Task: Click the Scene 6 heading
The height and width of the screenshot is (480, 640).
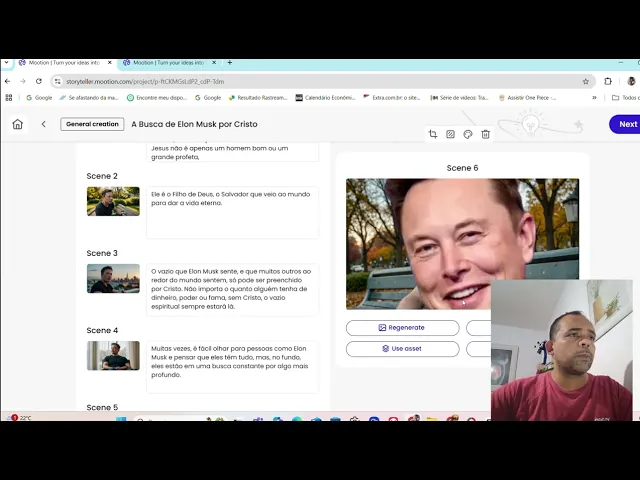Action: click(462, 168)
